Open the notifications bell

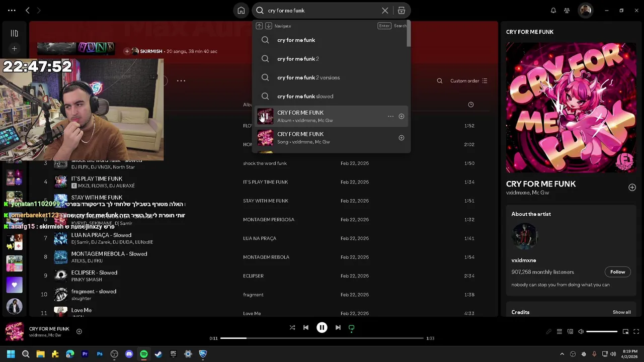[x=553, y=10]
